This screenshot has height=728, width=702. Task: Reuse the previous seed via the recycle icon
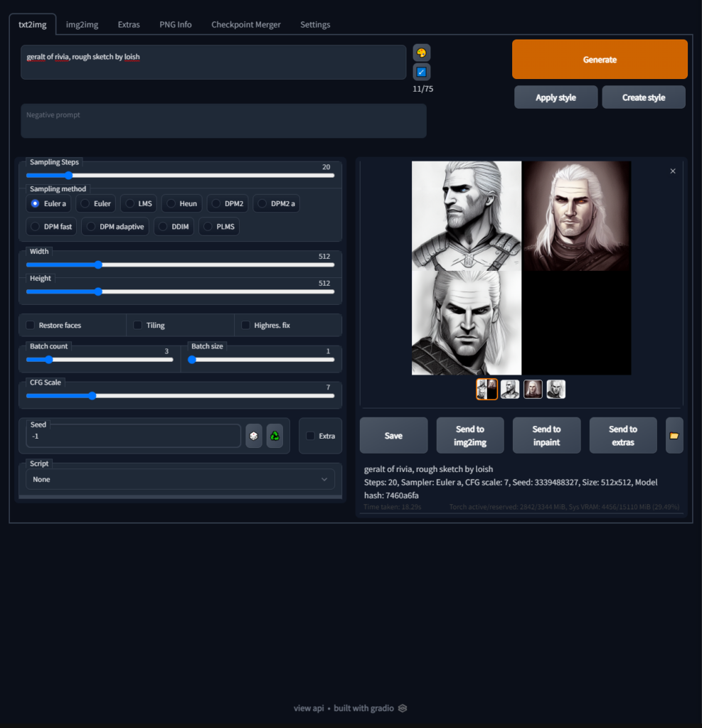coord(275,435)
